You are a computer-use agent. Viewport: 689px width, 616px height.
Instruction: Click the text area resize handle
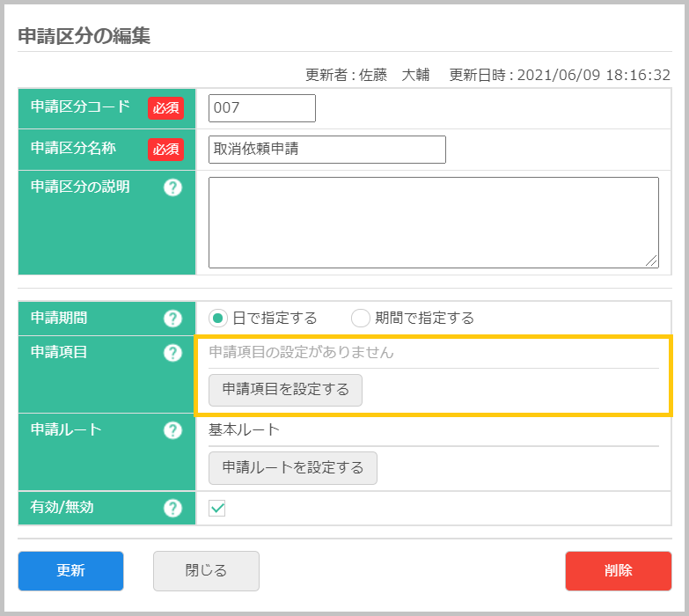coord(652,261)
